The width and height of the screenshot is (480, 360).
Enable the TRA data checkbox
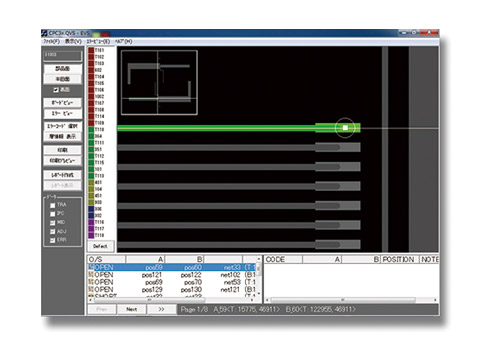click(x=53, y=205)
